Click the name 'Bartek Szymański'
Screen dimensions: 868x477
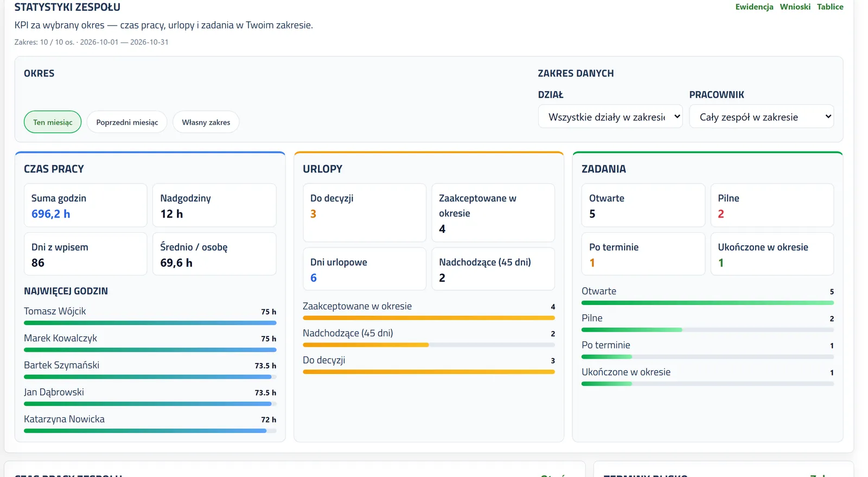pos(61,365)
